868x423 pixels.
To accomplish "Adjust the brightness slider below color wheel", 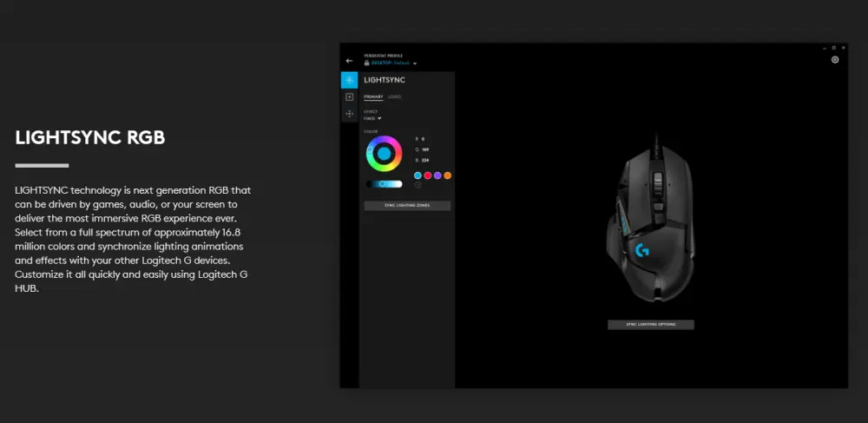I will pyautogui.click(x=385, y=184).
